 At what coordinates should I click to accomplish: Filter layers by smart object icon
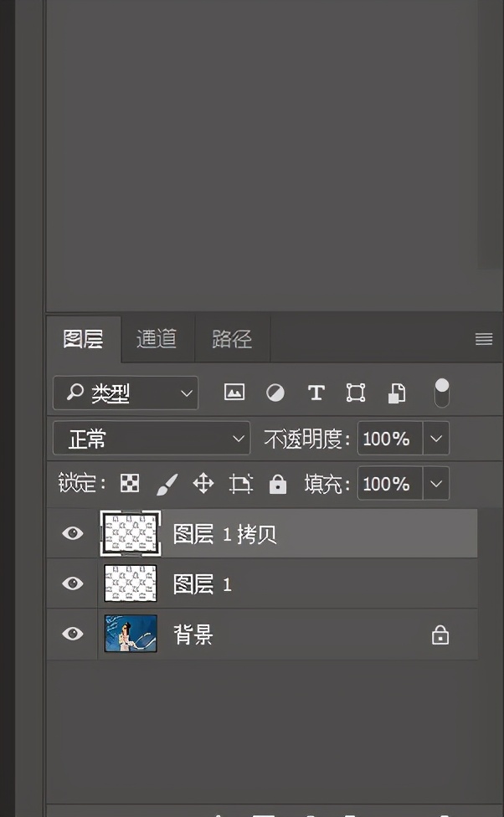pyautogui.click(x=397, y=393)
